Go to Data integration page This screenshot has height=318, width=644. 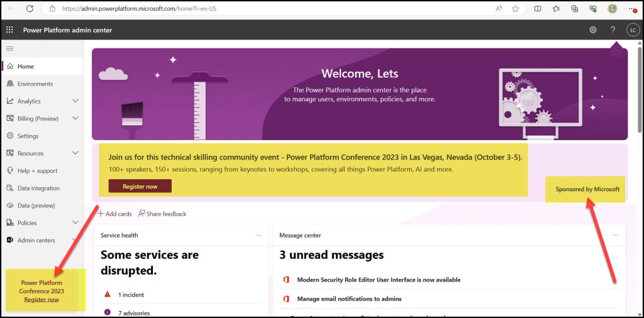click(x=38, y=188)
